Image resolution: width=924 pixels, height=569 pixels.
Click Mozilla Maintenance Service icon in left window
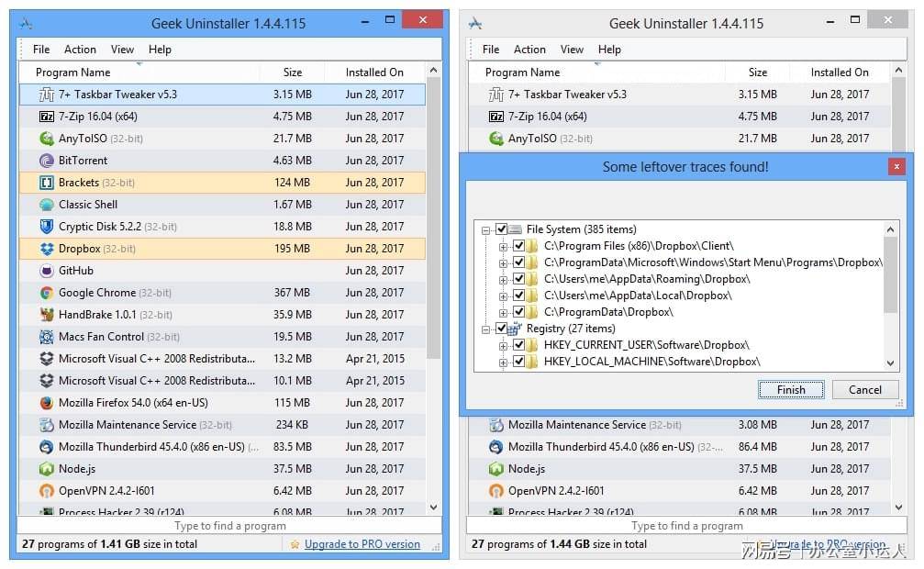point(47,425)
